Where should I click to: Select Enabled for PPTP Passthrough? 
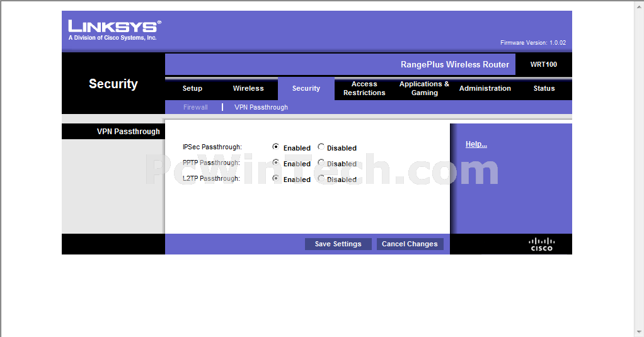(x=275, y=163)
